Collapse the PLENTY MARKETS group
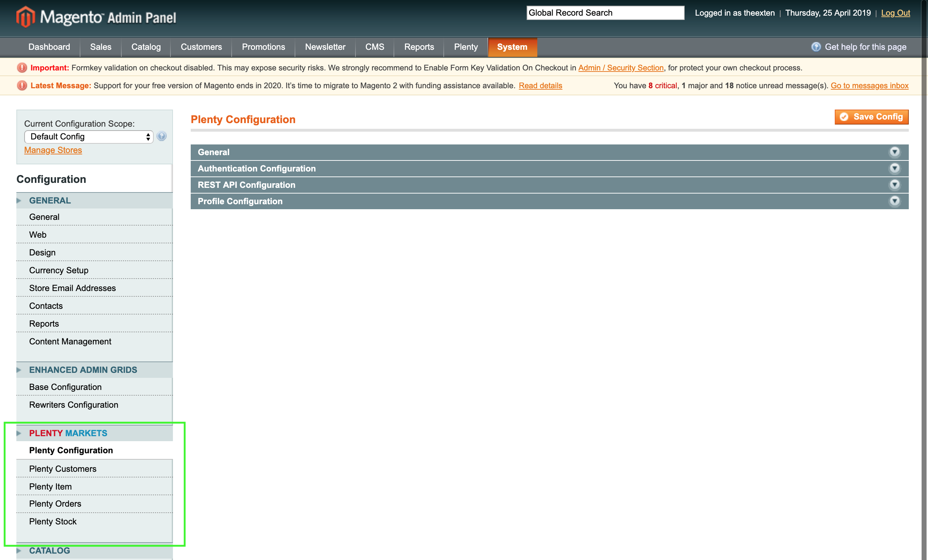 (95, 433)
